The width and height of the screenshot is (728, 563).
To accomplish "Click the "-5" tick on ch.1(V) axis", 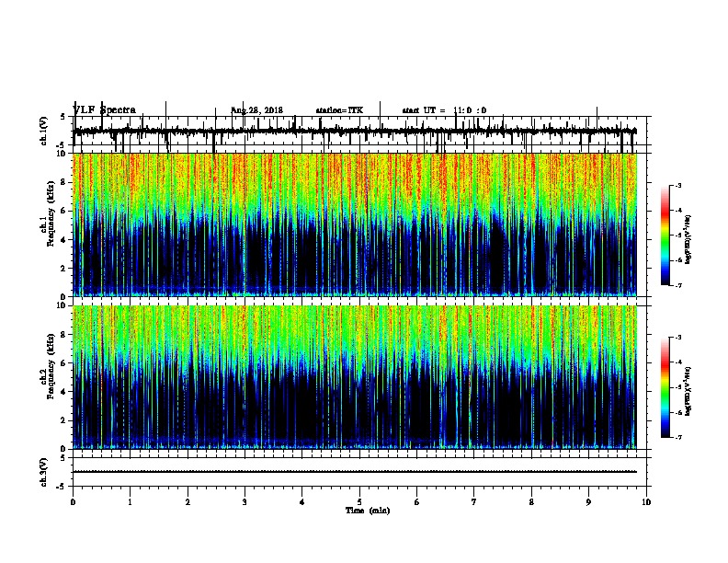I will (62, 146).
